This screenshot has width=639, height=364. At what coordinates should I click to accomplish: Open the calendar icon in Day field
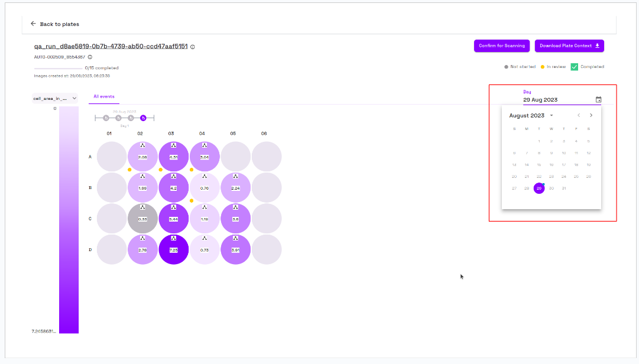point(598,100)
